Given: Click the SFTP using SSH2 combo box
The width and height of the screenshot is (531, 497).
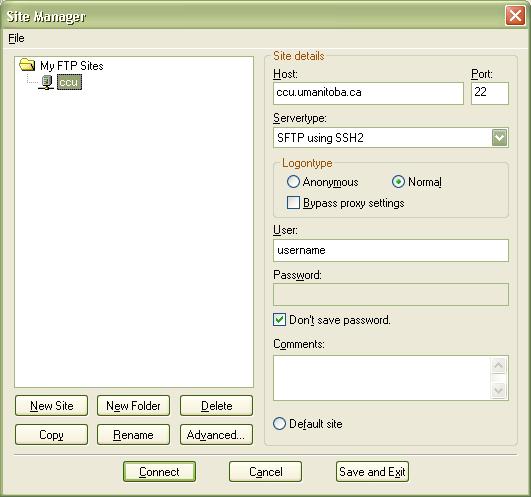Looking at the screenshot, I should [390, 137].
